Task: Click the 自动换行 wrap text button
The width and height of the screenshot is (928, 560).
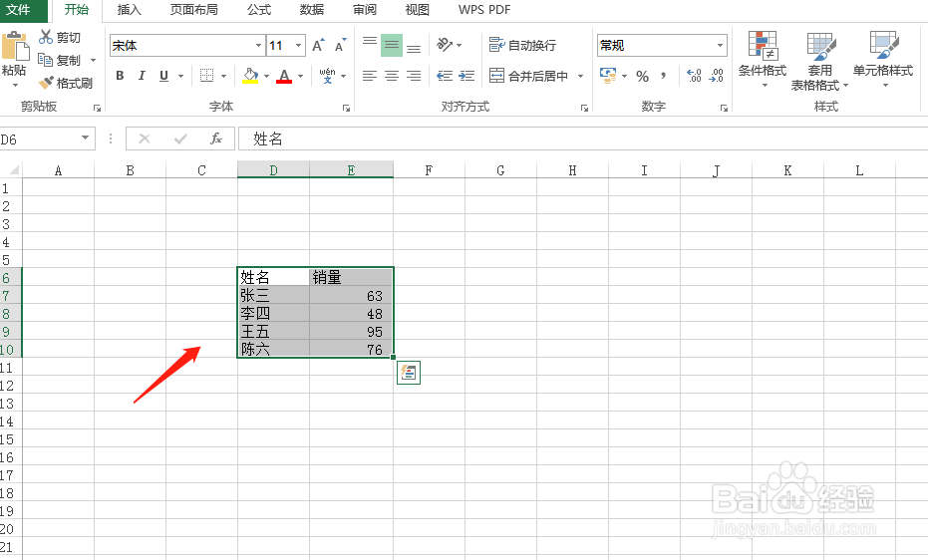Action: 522,45
